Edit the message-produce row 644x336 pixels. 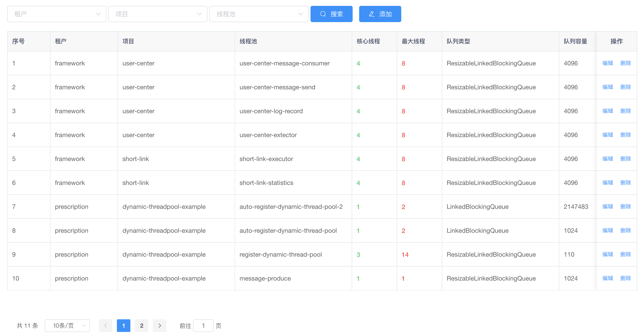pos(608,278)
